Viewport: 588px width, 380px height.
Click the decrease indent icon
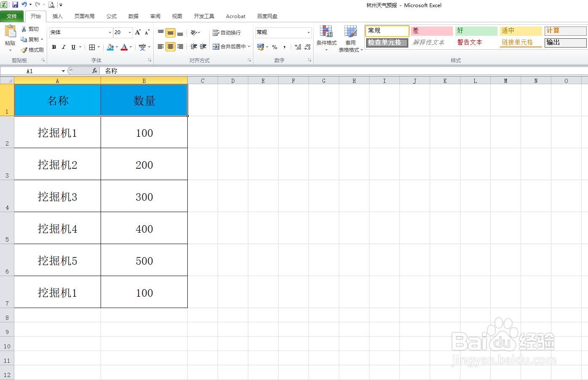(194, 47)
